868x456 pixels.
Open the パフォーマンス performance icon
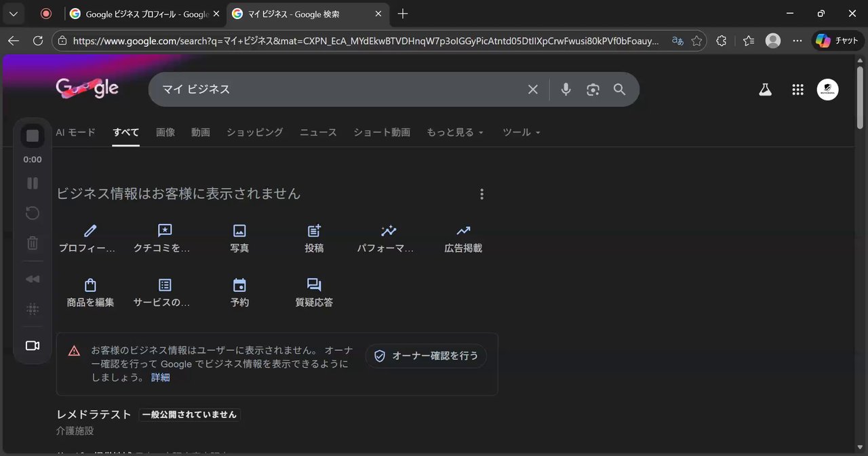click(x=389, y=231)
